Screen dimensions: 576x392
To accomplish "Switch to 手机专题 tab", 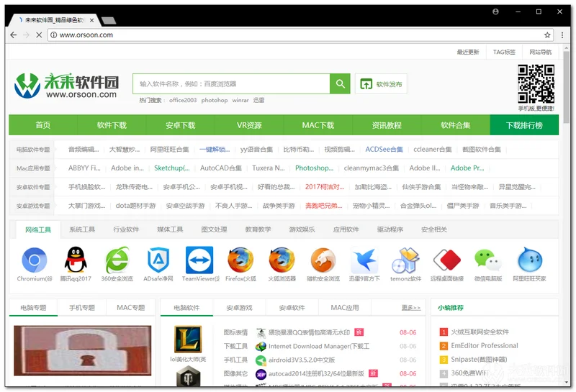I will pyautogui.click(x=82, y=308).
